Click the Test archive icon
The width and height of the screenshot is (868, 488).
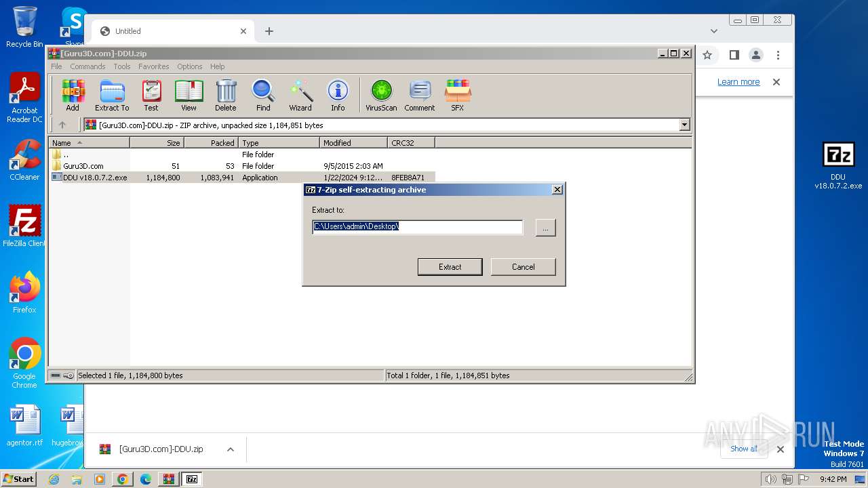pyautogui.click(x=151, y=95)
